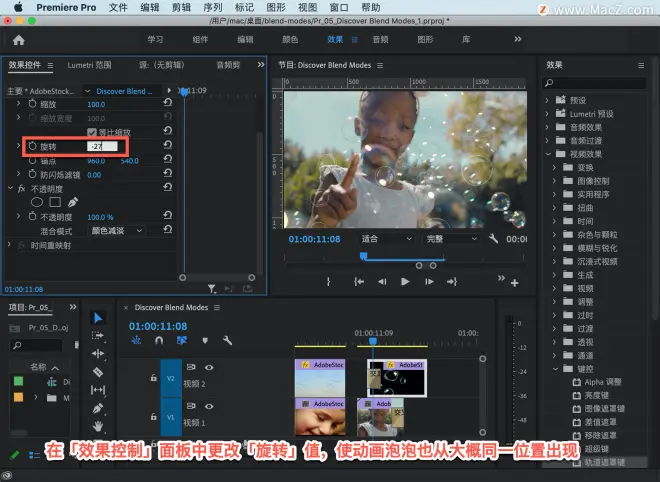Toggle animation stopwatch for Scale

point(32,104)
